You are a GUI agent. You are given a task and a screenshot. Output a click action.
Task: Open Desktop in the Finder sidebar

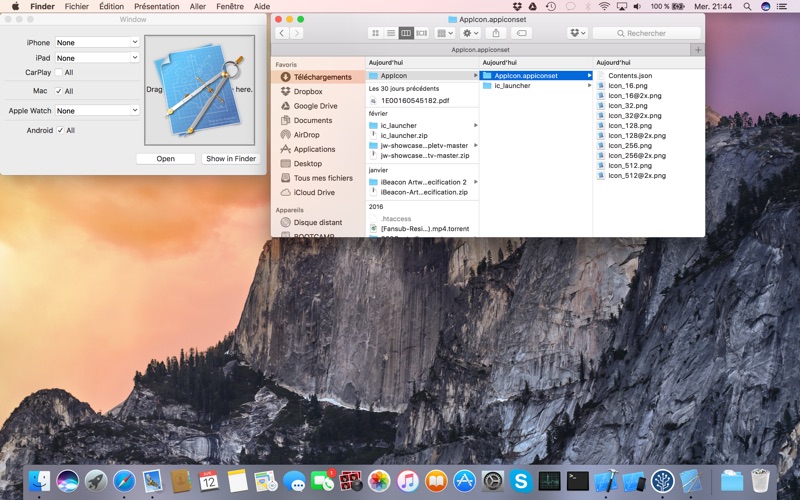pos(308,163)
